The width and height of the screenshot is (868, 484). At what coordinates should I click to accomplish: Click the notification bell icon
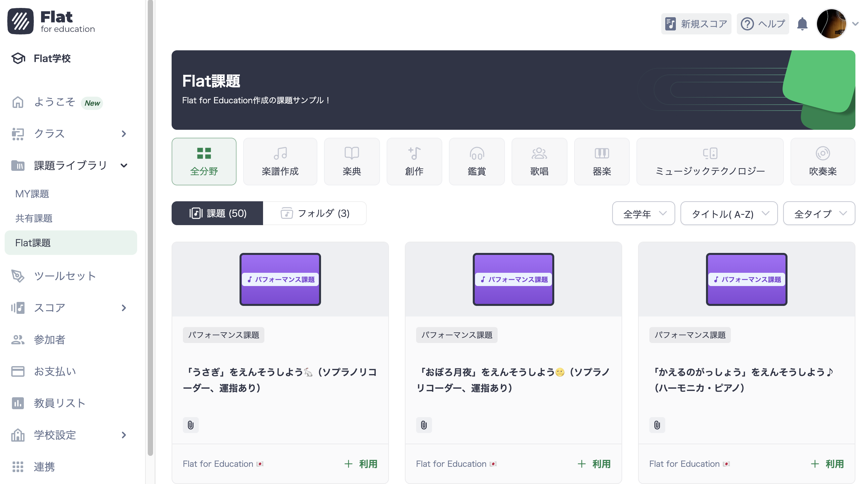tap(802, 24)
